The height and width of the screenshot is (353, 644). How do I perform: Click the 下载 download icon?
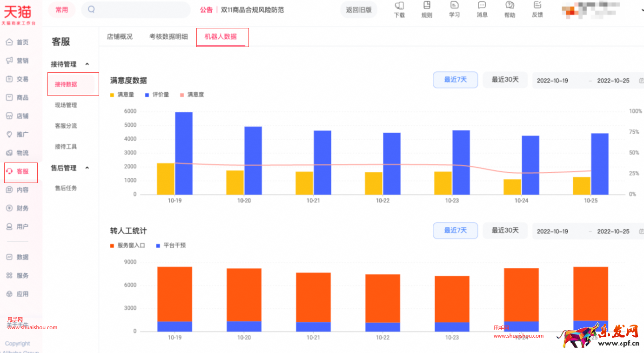pyautogui.click(x=399, y=6)
